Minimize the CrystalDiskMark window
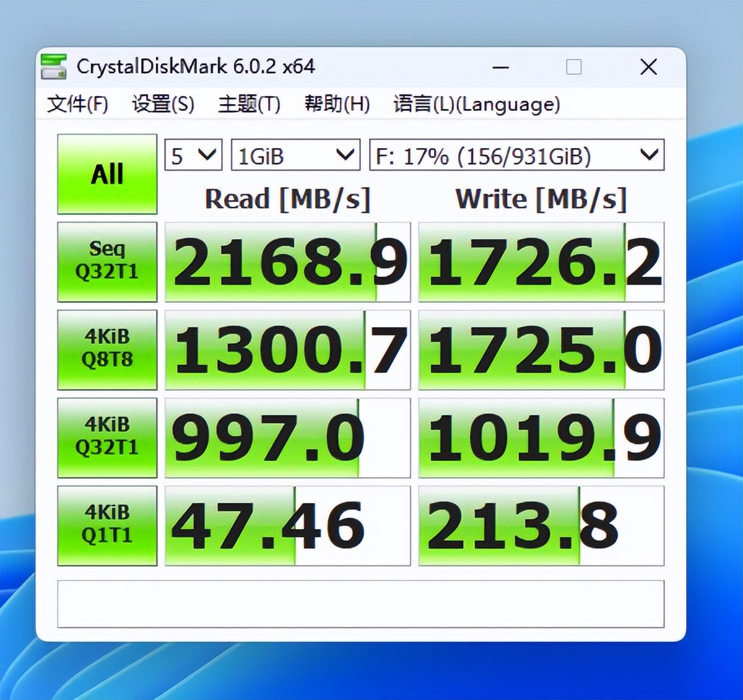The width and height of the screenshot is (743, 700). click(500, 67)
